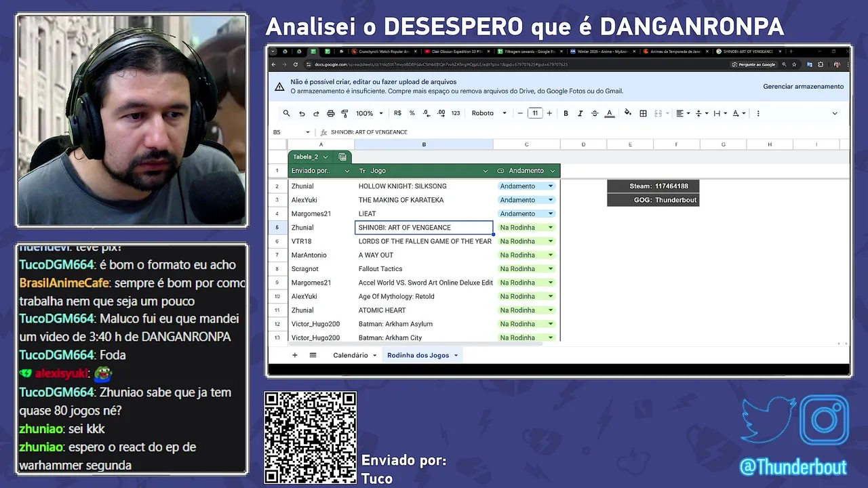The width and height of the screenshot is (868, 488).
Task: Open status dropdown for A WAY OUT
Action: pos(551,255)
